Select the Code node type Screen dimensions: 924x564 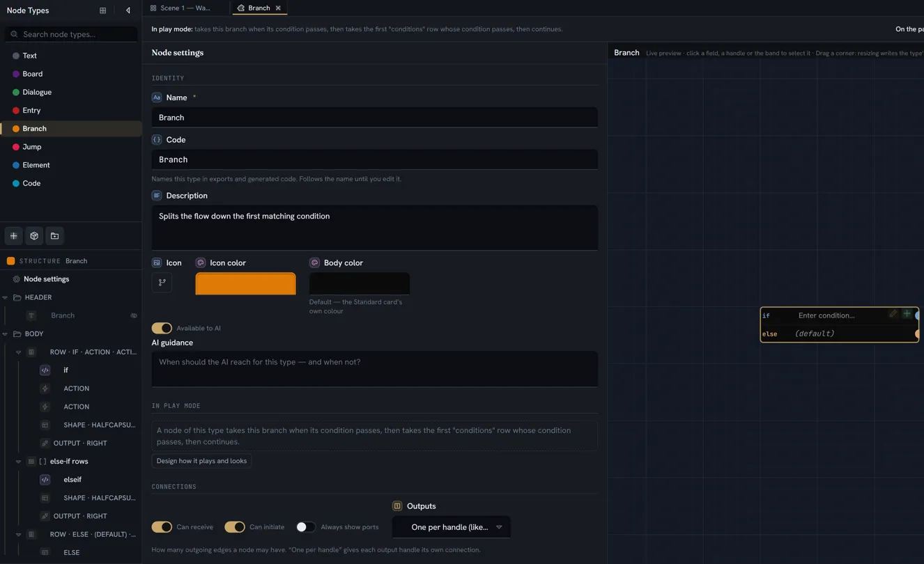(x=71, y=183)
